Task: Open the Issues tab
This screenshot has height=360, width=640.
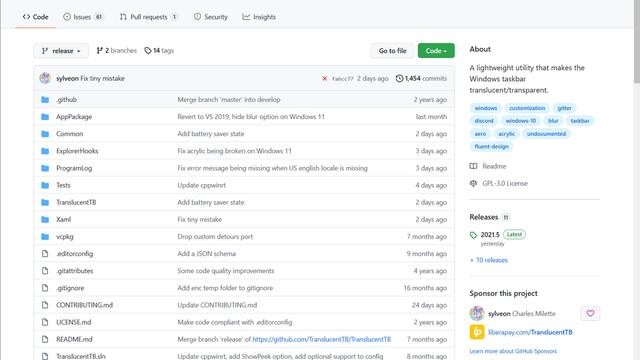Action: point(83,17)
